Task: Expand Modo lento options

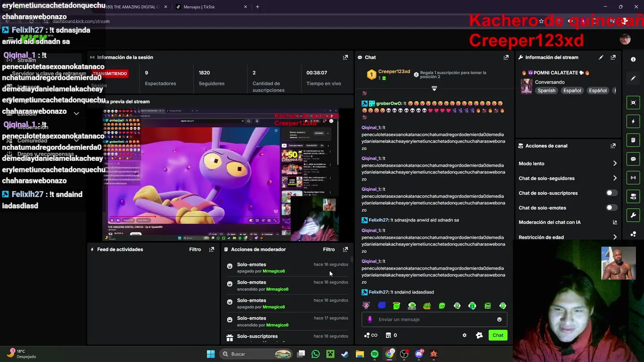Action: click(x=615, y=163)
